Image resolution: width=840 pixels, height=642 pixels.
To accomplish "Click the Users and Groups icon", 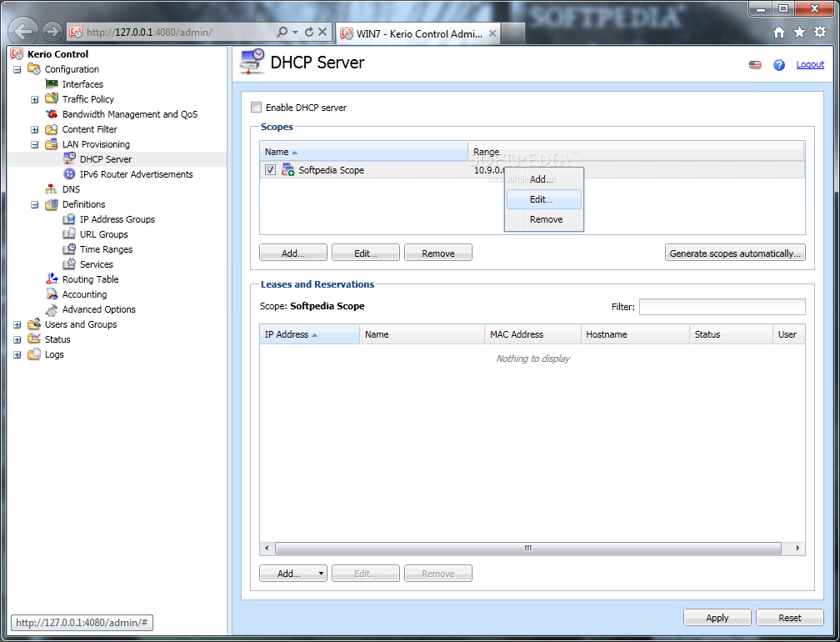I will [x=33, y=324].
